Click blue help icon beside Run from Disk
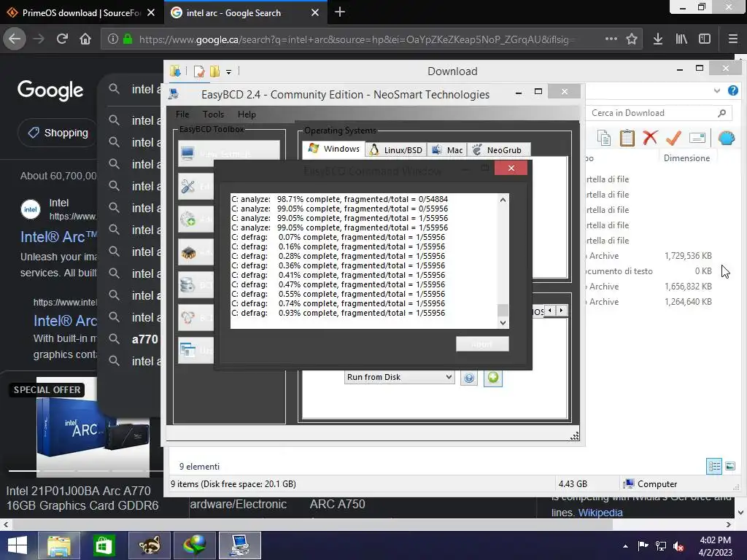The image size is (747, 560). coord(469,378)
